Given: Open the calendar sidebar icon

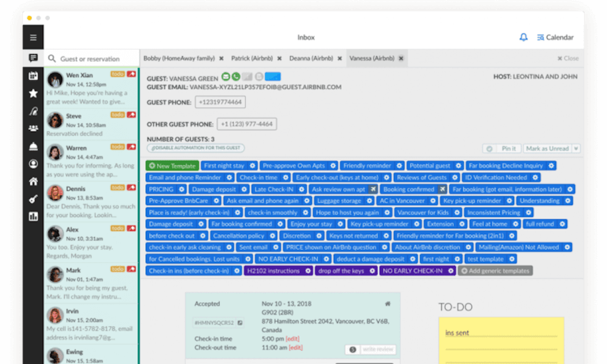Looking at the screenshot, I should [x=33, y=76].
